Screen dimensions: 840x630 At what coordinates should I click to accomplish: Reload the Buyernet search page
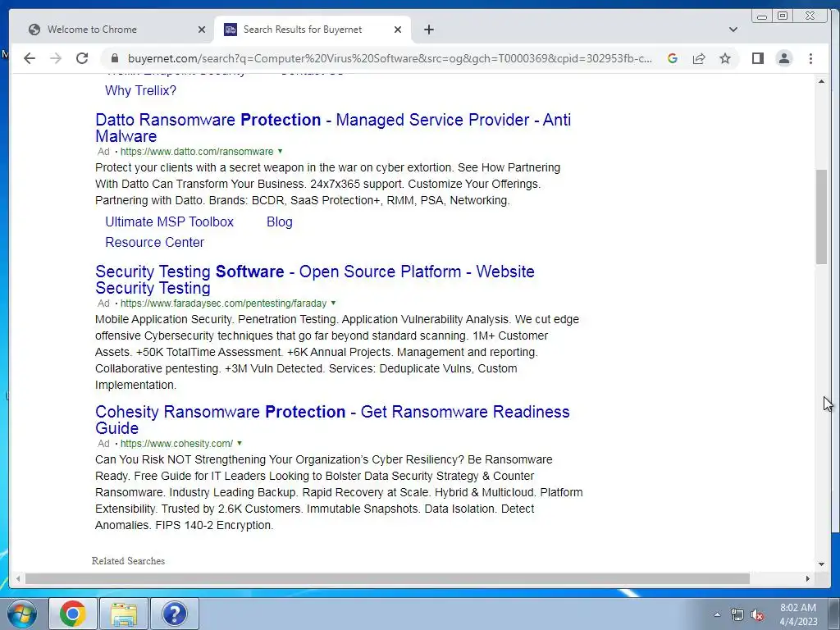point(82,58)
